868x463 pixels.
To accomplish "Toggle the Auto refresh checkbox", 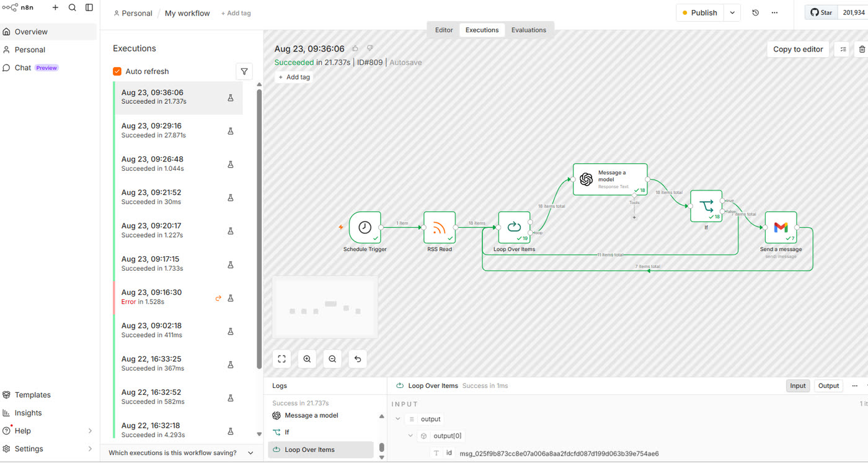I will (x=117, y=71).
